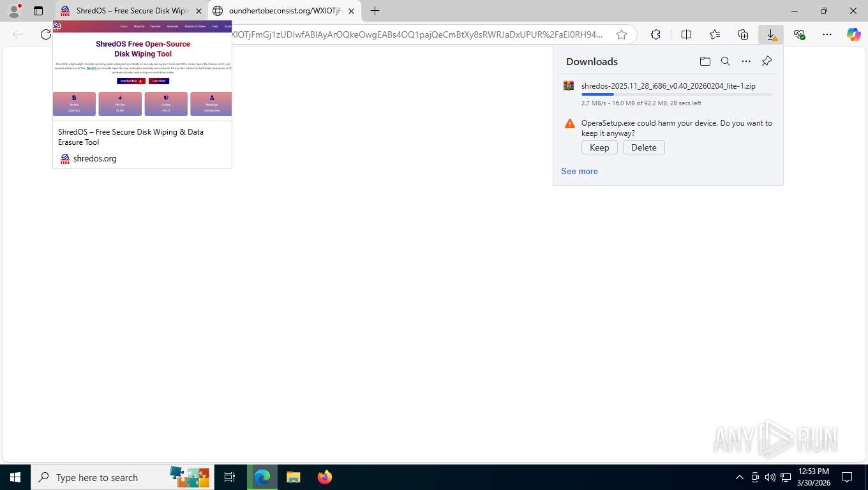Image resolution: width=868 pixels, height=490 pixels.
Task: Click the shredos.org site label
Action: coord(94,158)
